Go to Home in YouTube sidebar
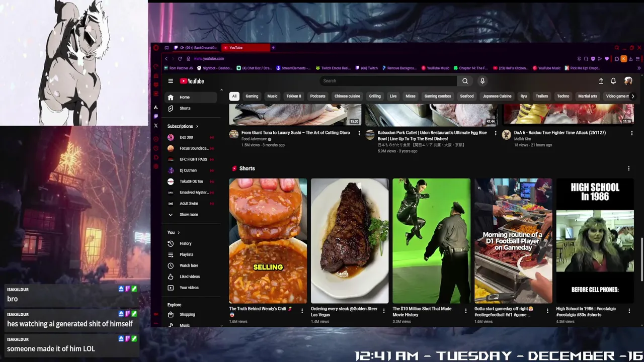The image size is (644, 362). pyautogui.click(x=191, y=97)
